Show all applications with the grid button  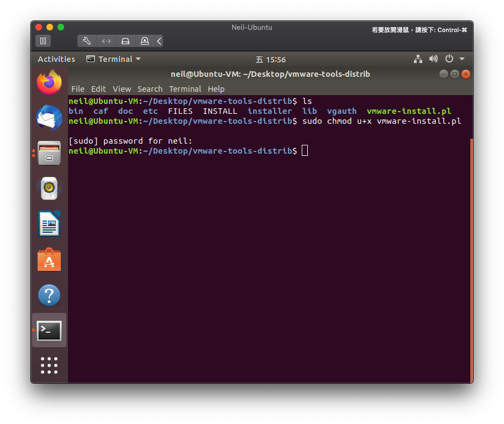[x=49, y=365]
